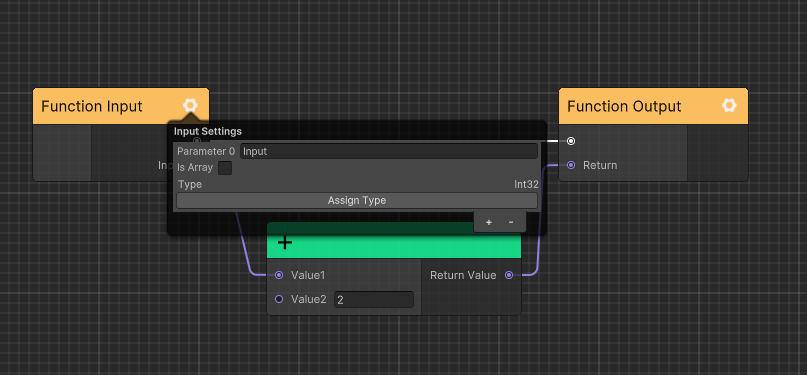The height and width of the screenshot is (375, 807).
Task: Click the Input Settings popup title
Action: pyautogui.click(x=207, y=131)
